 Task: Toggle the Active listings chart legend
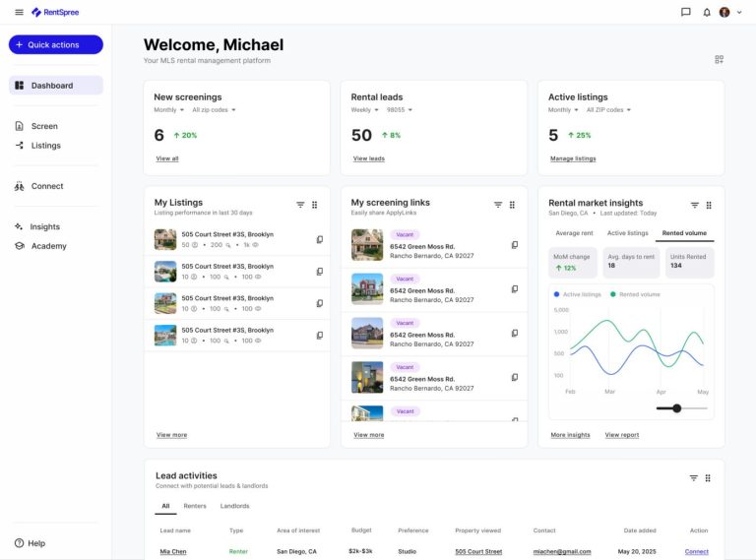(x=580, y=294)
